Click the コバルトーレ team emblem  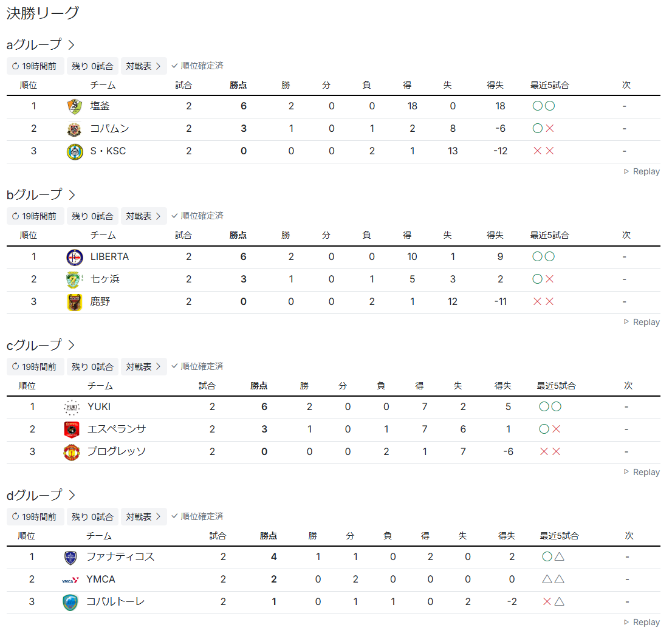pos(70,602)
